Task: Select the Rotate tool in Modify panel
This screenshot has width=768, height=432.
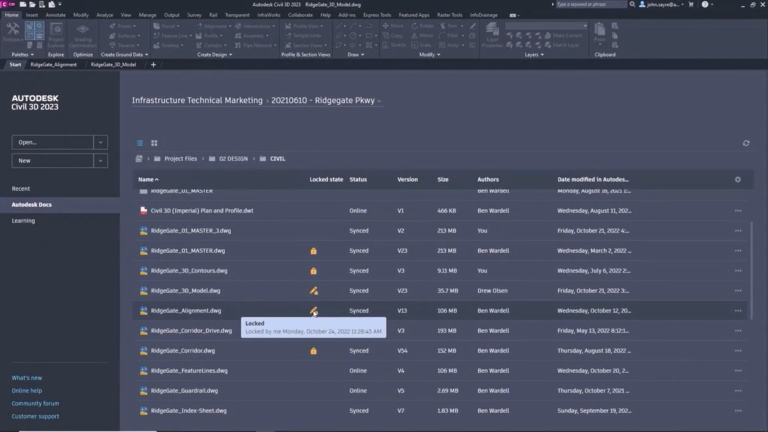Action: (x=423, y=26)
